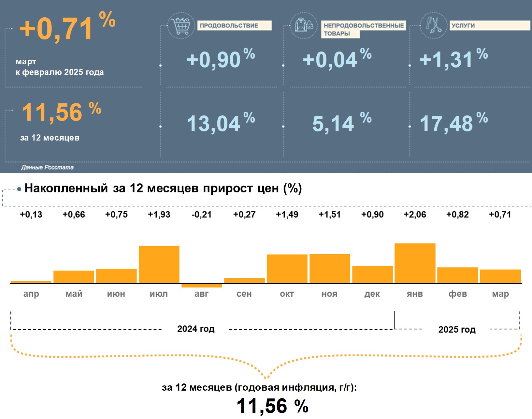Screen dimensions: 532x419
Task: Click the окт chart bar
Action: (287, 269)
